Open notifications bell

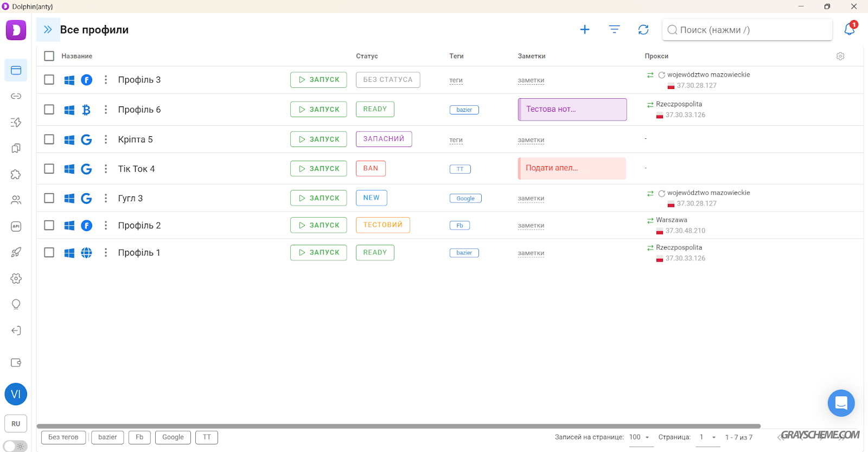point(850,29)
